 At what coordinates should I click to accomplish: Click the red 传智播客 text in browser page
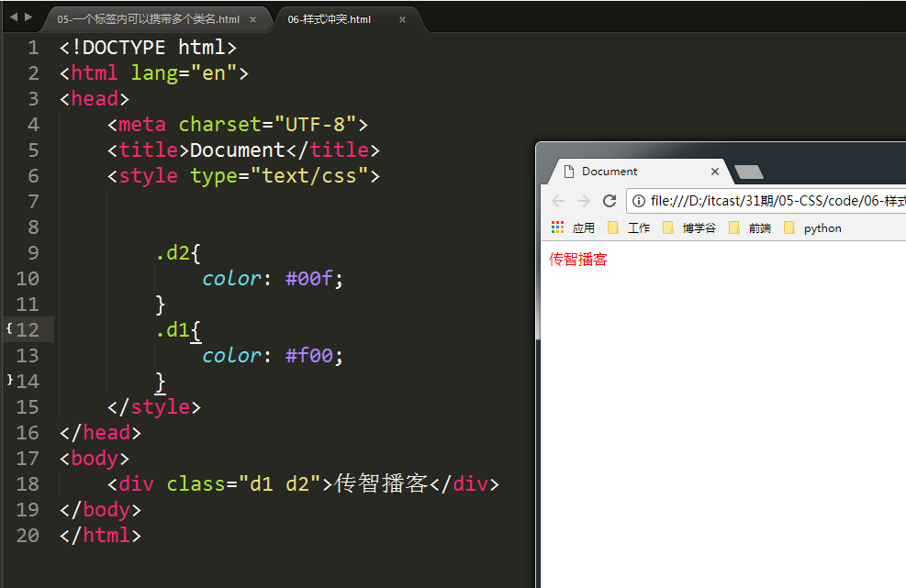[577, 259]
